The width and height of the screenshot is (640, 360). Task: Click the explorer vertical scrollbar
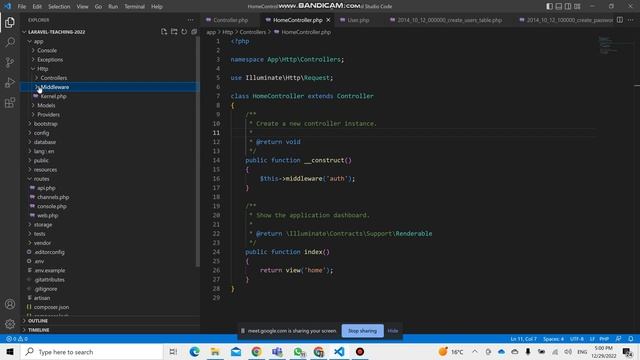click(x=198, y=151)
